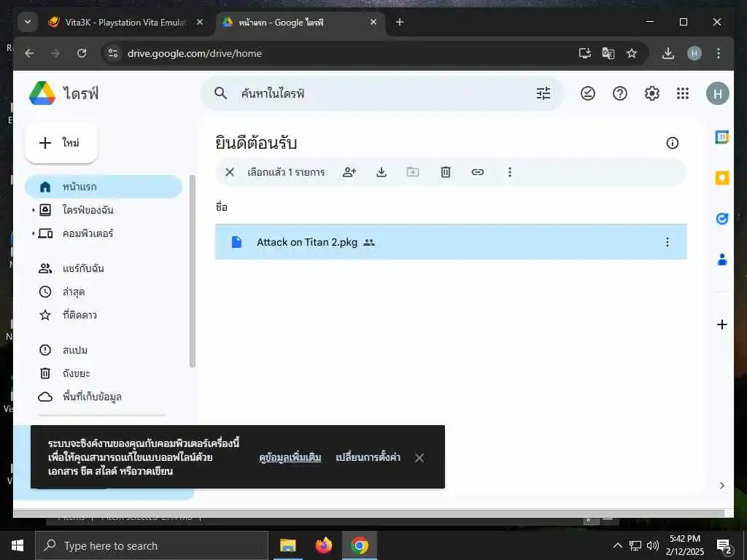Open more actions for Attack on Titan 2.pkg

pyautogui.click(x=667, y=242)
